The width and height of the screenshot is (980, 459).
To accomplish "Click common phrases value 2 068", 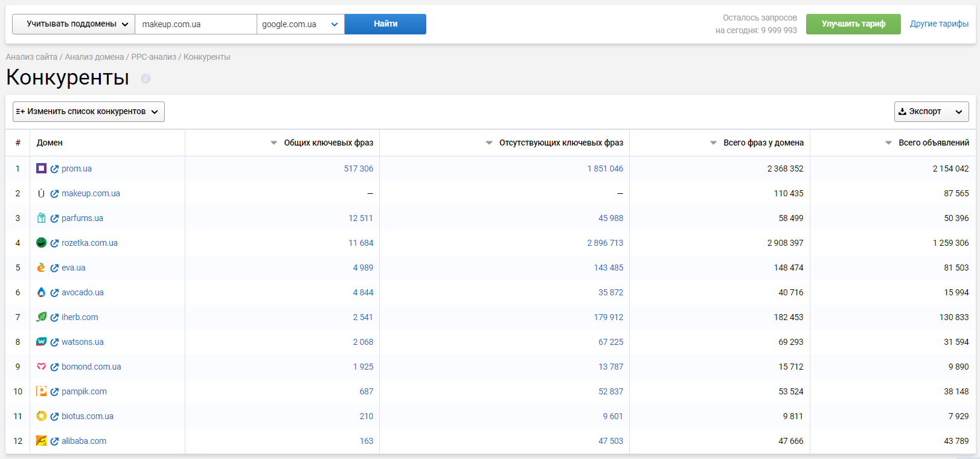I will tap(363, 342).
